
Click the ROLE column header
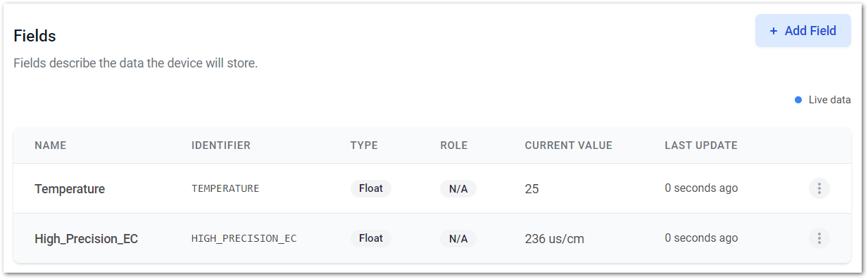454,145
